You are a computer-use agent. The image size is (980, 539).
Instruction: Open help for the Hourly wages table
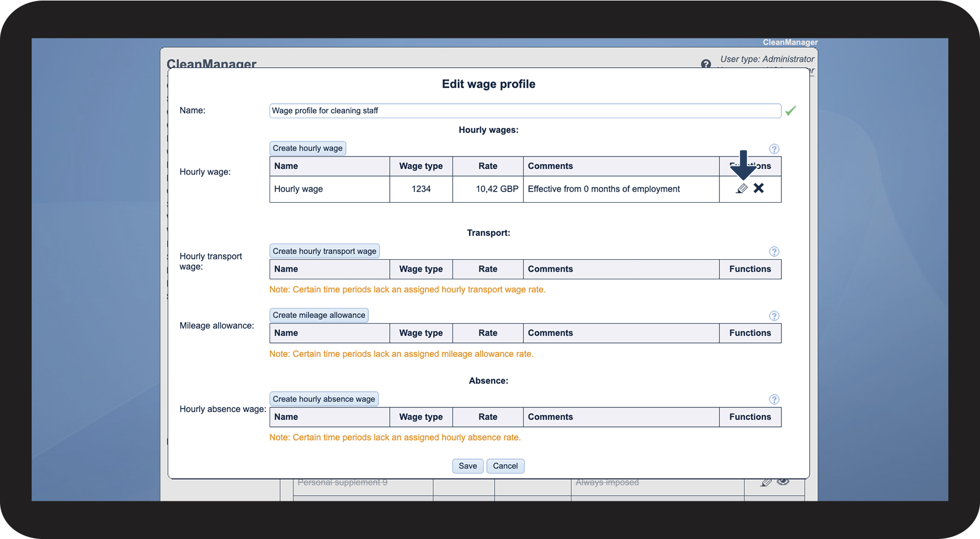[774, 149]
